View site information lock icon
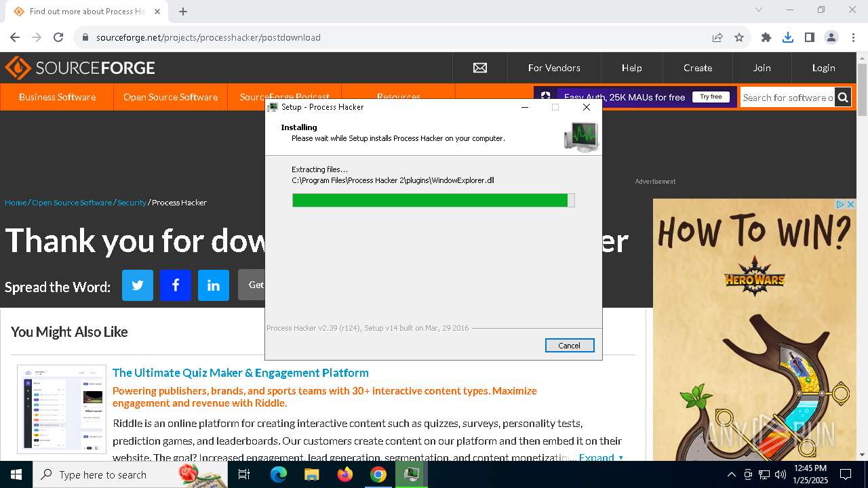 click(x=85, y=37)
